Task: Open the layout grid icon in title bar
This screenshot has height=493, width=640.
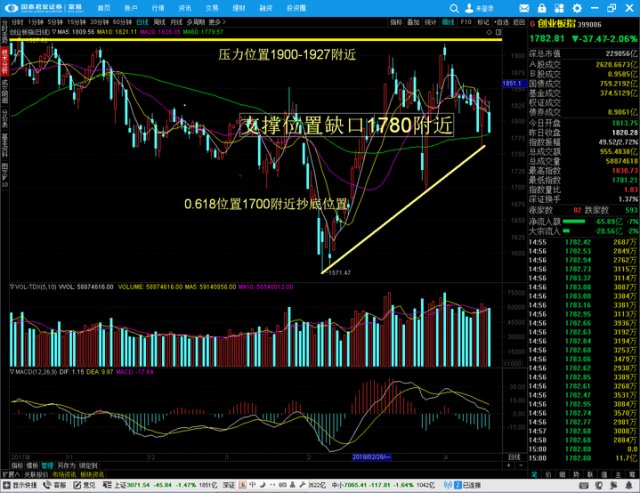Action: click(559, 8)
